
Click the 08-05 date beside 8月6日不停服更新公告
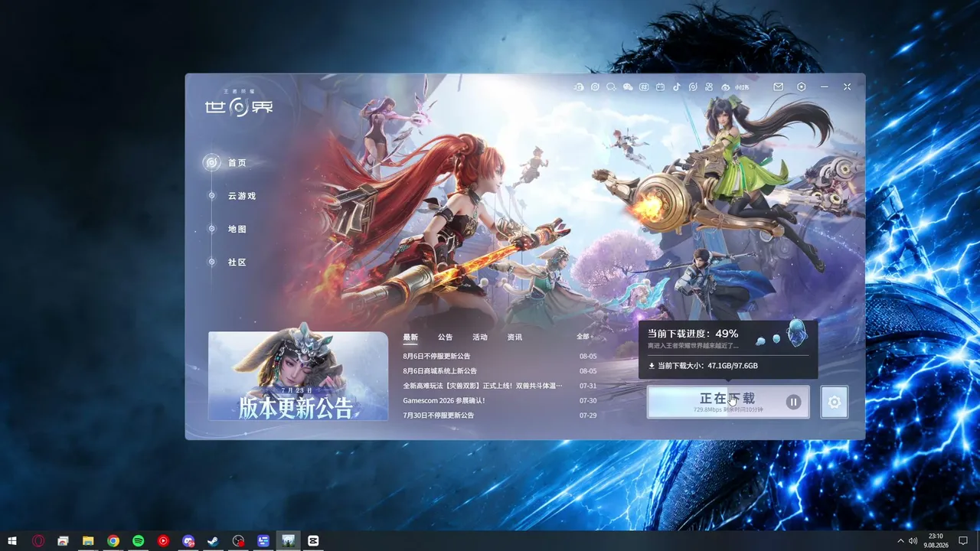click(x=588, y=357)
